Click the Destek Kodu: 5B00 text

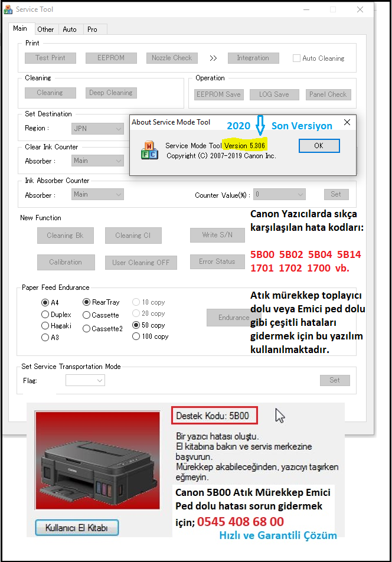[x=213, y=416]
